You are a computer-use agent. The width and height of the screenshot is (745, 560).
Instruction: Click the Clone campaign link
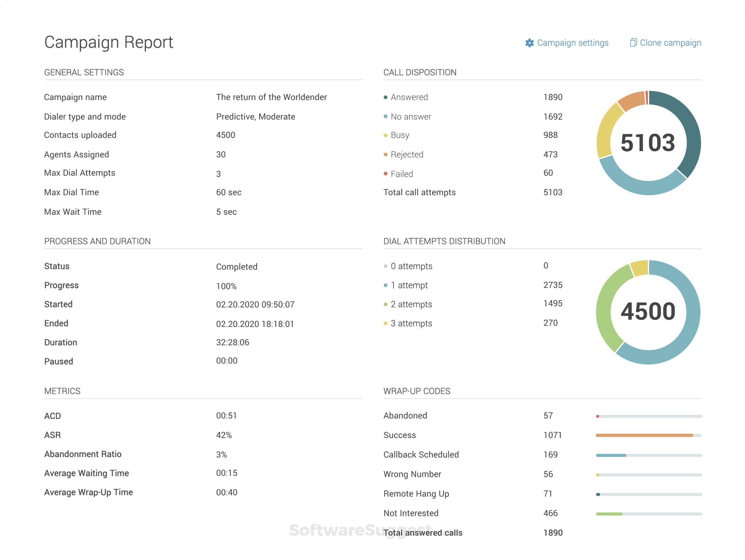tap(670, 43)
